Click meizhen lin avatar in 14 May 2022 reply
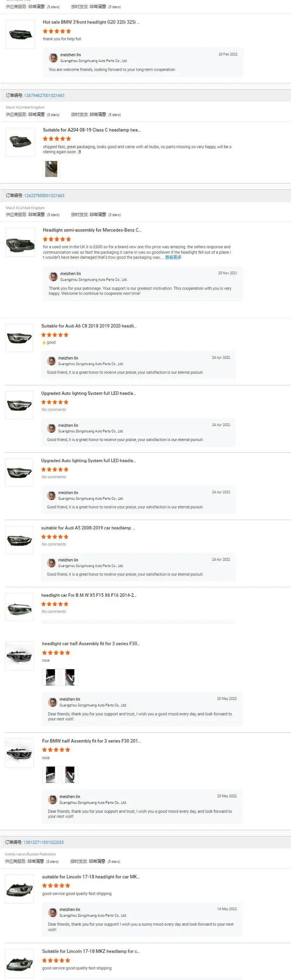 (52, 912)
